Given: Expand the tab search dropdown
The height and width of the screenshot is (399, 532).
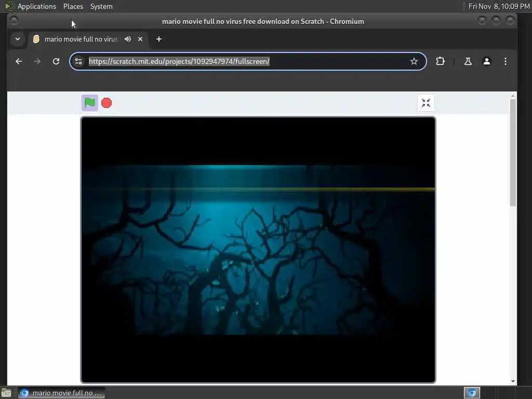Looking at the screenshot, I should (18, 39).
